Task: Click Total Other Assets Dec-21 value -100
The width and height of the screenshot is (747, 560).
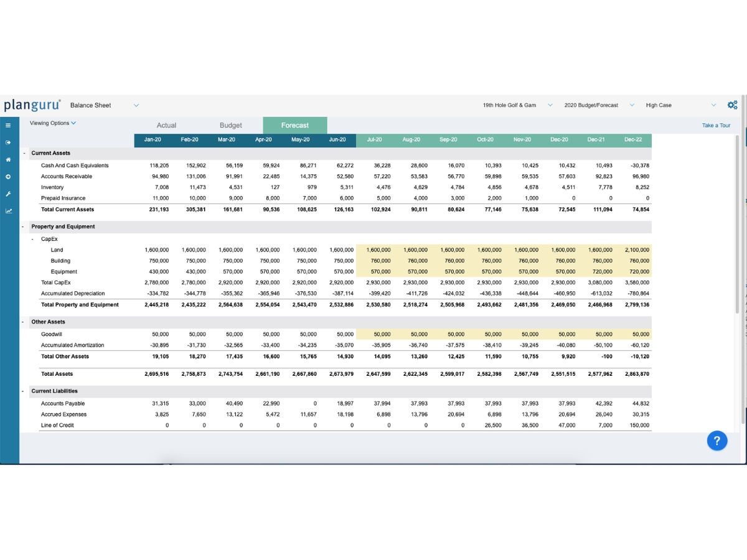Action: click(x=606, y=357)
